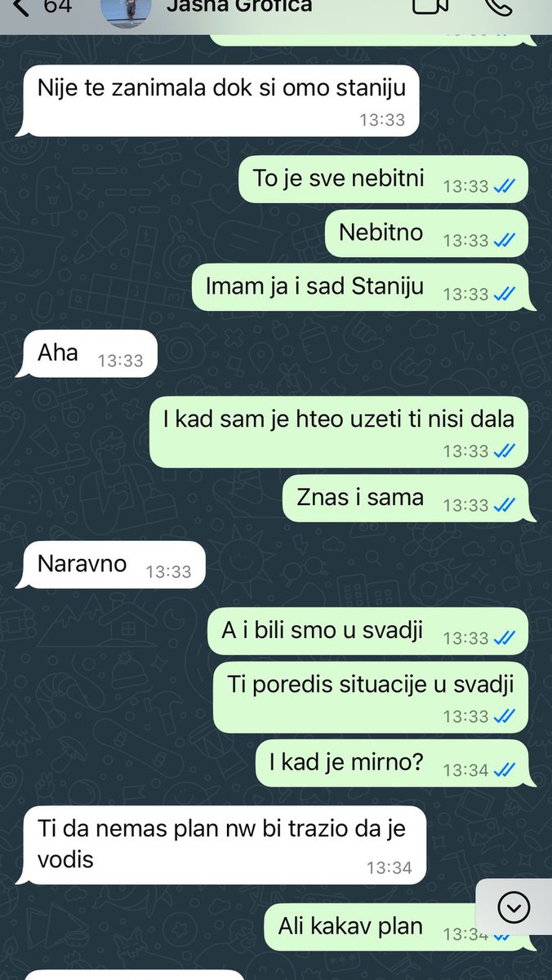Screen dimensions: 552x980
Task: Select the 'I kad je mirno?' message
Action: 392,763
